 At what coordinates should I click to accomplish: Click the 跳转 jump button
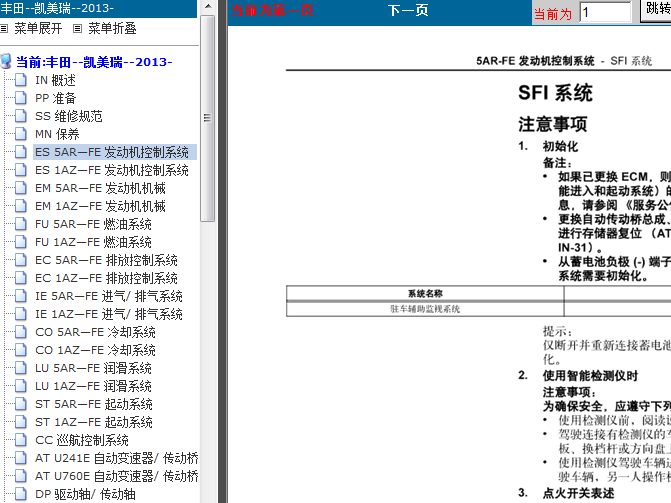tap(656, 9)
